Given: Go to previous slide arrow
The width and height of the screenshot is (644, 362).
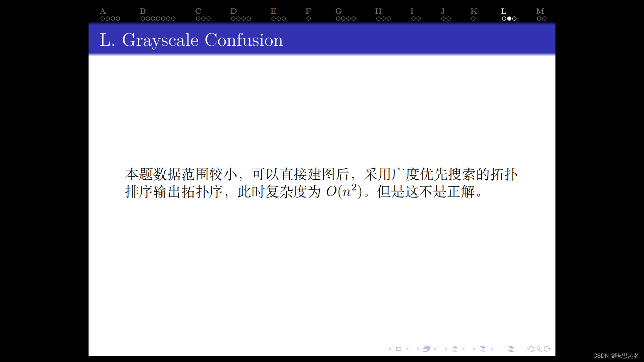Looking at the screenshot, I should (x=390, y=349).
